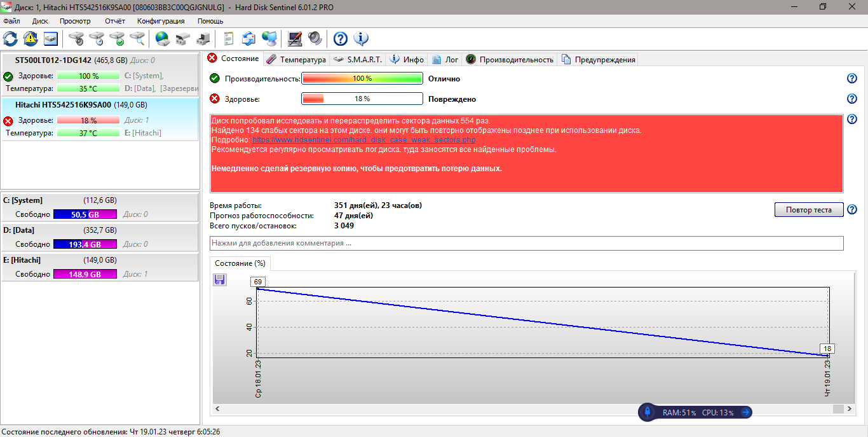Click the status bar last update text

[x=111, y=431]
